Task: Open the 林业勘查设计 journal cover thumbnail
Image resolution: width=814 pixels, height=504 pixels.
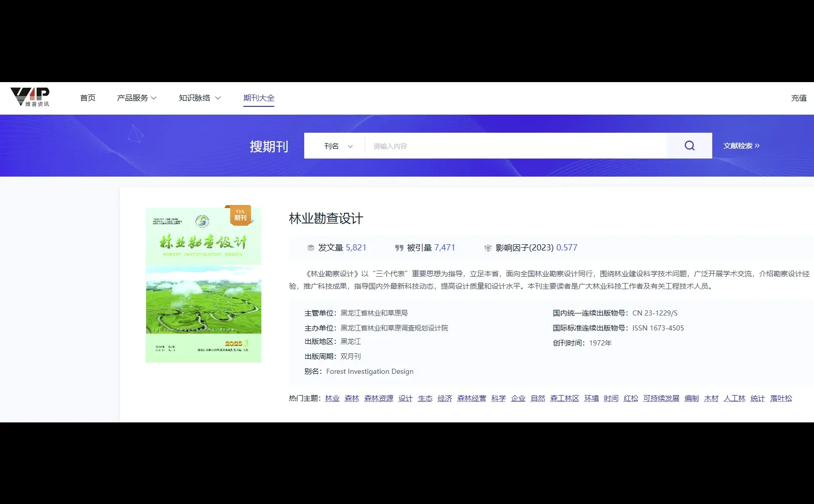Action: [x=203, y=285]
